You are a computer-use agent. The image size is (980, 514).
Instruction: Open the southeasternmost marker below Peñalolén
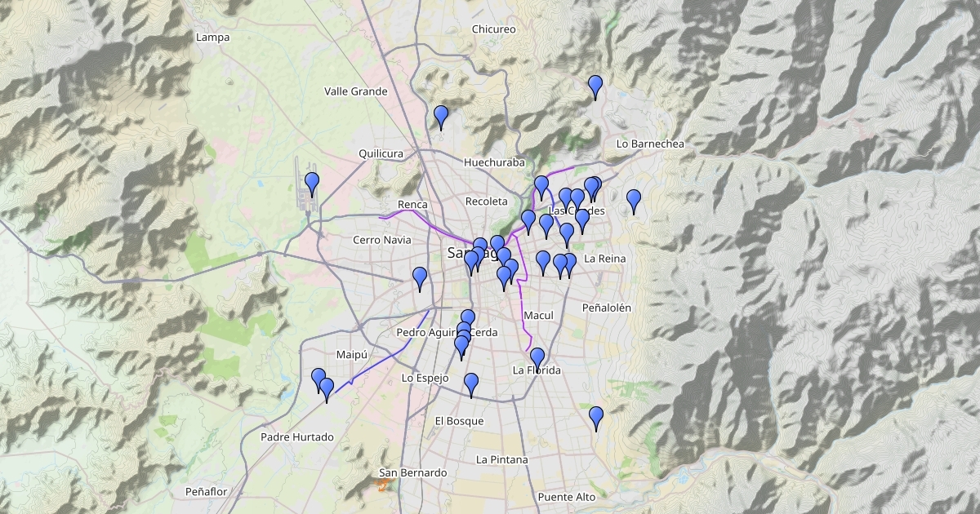596,417
